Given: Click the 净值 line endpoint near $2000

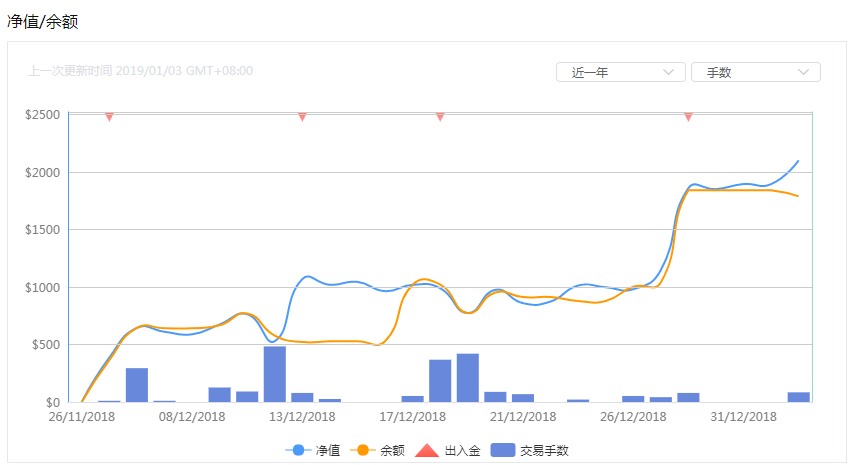Looking at the screenshot, I should (x=798, y=161).
